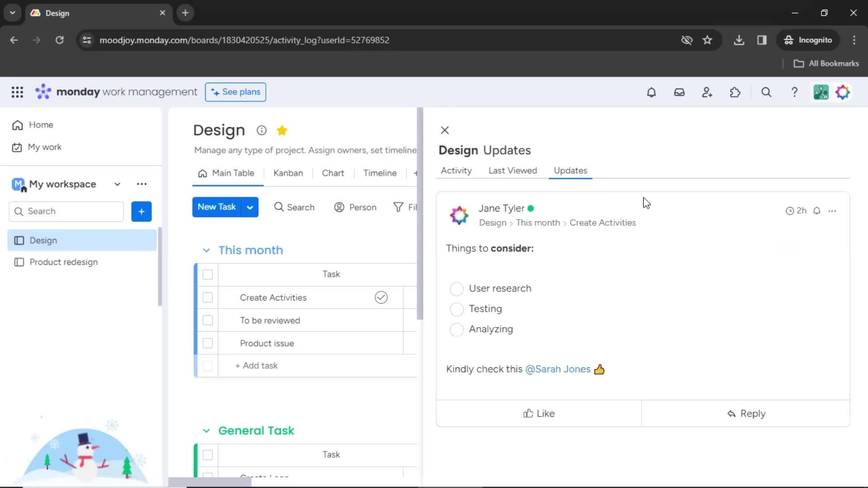Open the search magnifier icon
This screenshot has width=868, height=488.
point(767,92)
